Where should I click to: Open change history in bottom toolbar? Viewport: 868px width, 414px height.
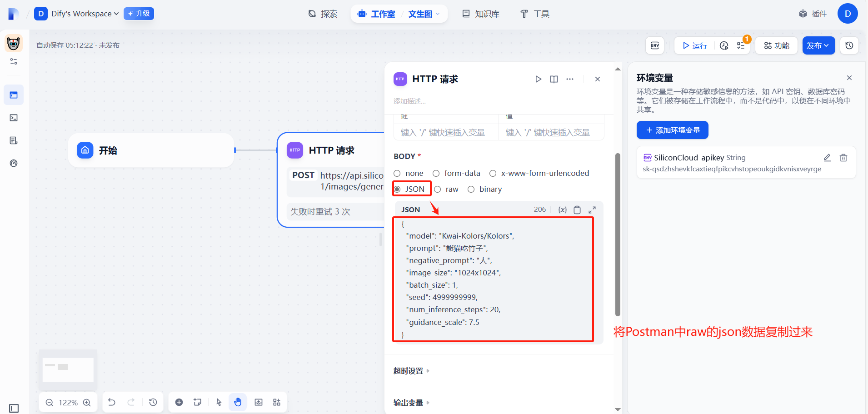tap(153, 402)
